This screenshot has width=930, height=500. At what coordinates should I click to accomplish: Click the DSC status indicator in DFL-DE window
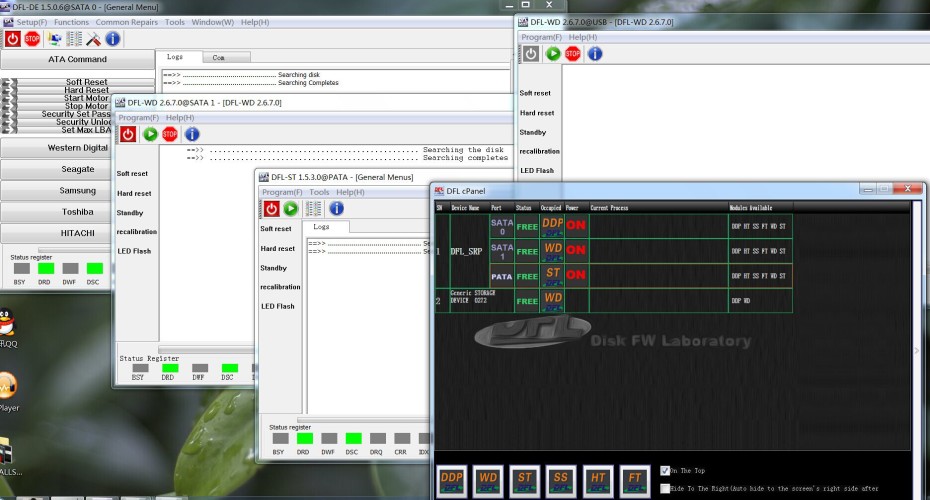click(94, 268)
